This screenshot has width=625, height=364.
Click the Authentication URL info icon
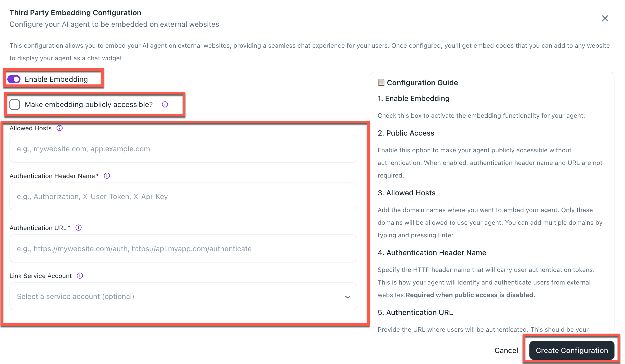79,228
